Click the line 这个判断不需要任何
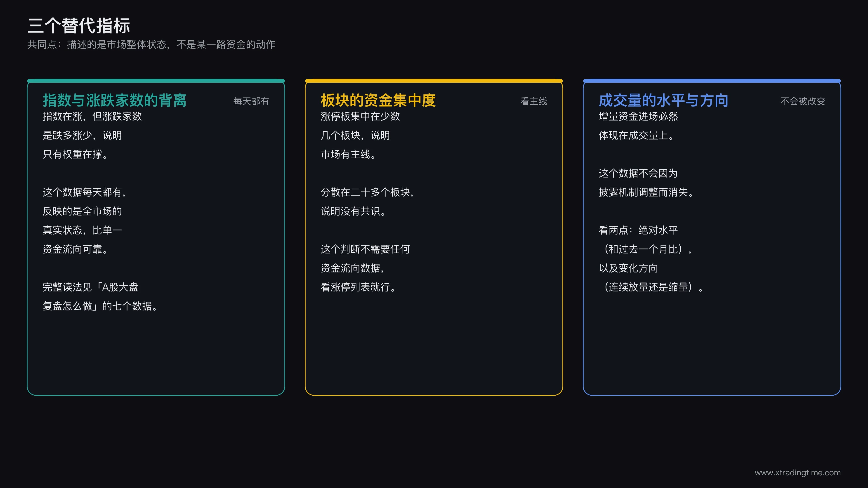Screen dimensions: 868x488 (x=365, y=249)
